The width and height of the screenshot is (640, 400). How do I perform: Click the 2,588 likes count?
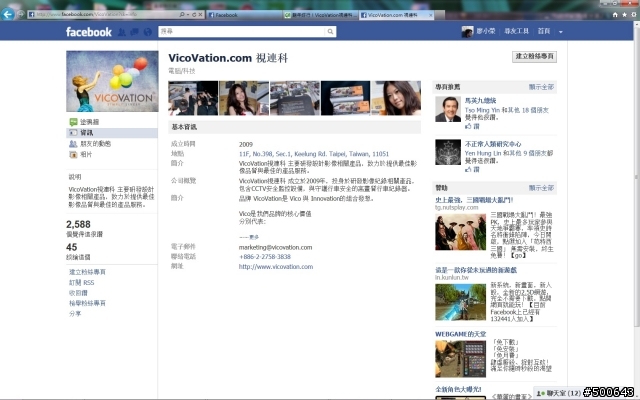click(78, 224)
